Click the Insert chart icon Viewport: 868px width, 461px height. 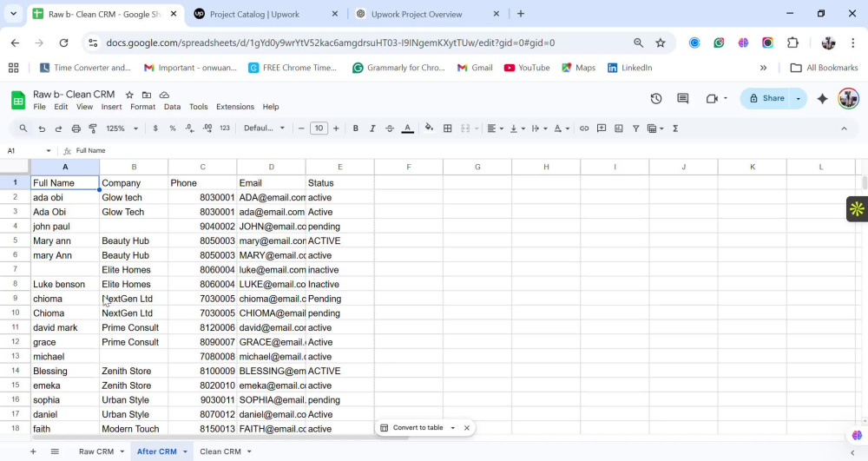pos(618,128)
